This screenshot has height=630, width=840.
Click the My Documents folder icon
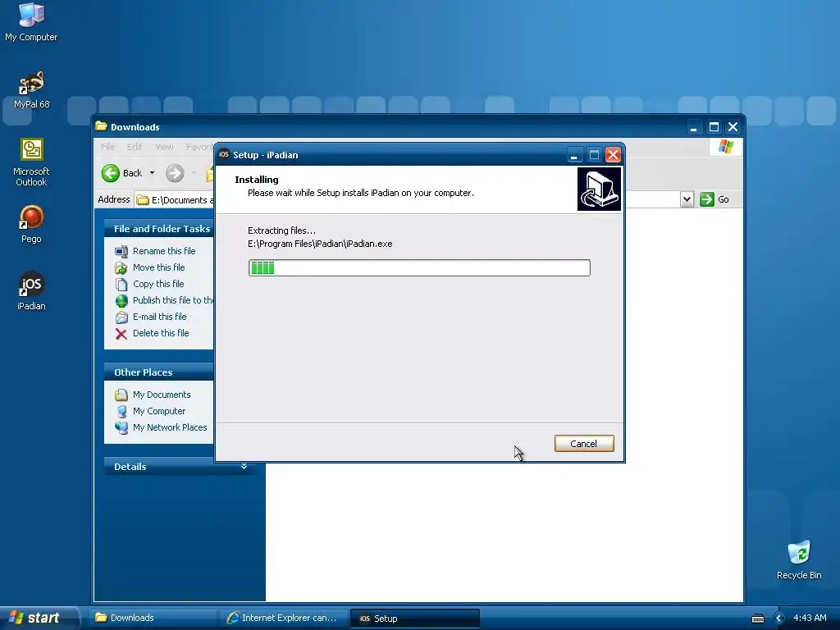pos(121,395)
